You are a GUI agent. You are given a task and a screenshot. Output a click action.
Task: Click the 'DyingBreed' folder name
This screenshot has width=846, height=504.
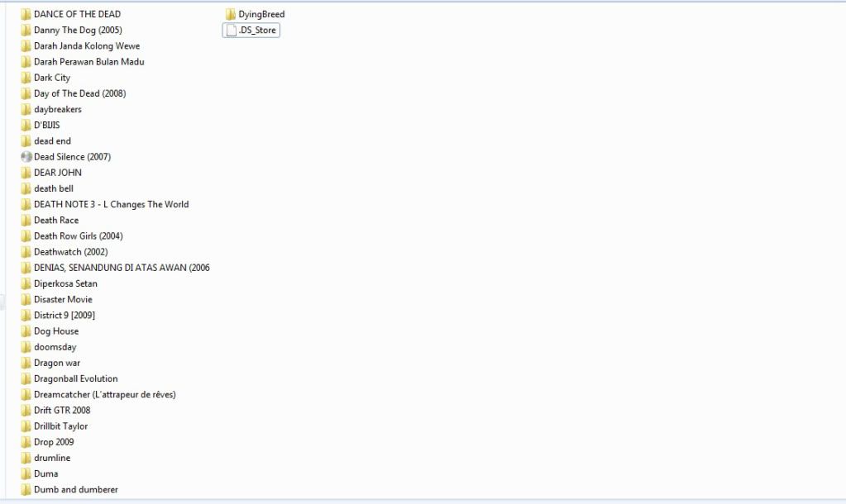[261, 14]
